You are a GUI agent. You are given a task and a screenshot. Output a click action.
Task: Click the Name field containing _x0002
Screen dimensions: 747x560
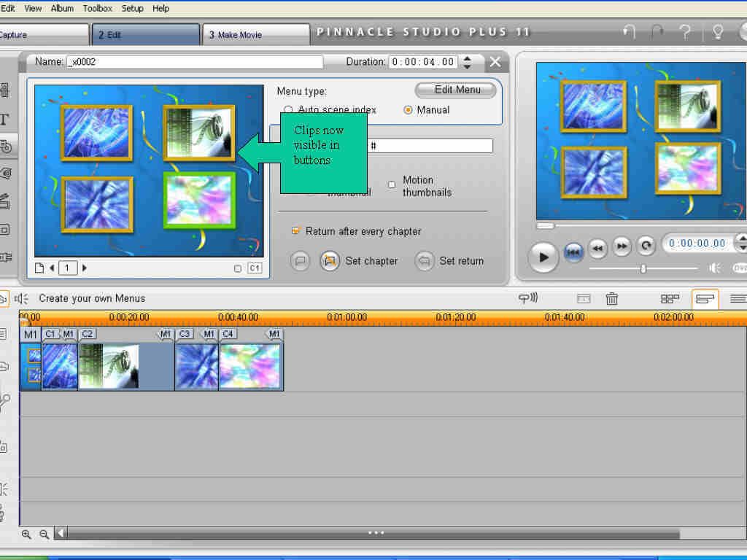(x=195, y=62)
